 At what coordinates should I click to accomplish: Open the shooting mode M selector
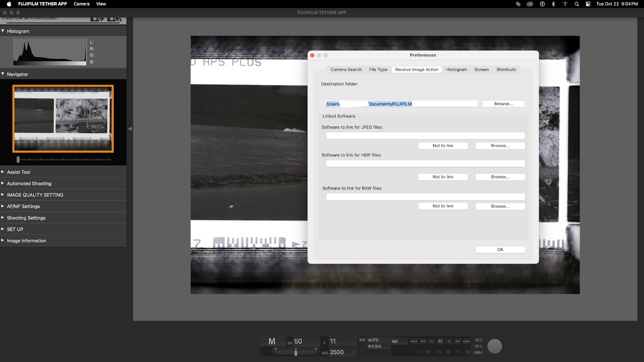tap(273, 341)
